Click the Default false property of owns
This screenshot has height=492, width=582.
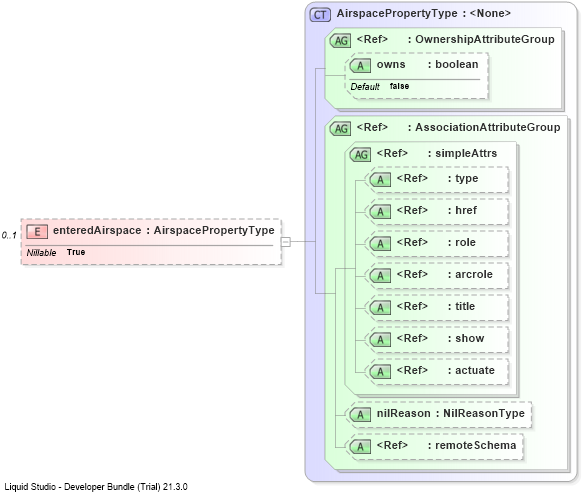[380, 86]
